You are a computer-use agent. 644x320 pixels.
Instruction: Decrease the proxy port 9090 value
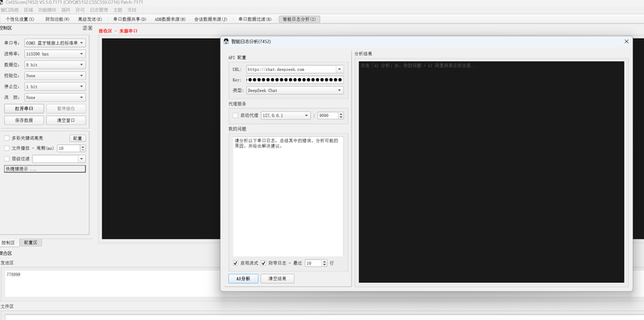coord(341,118)
